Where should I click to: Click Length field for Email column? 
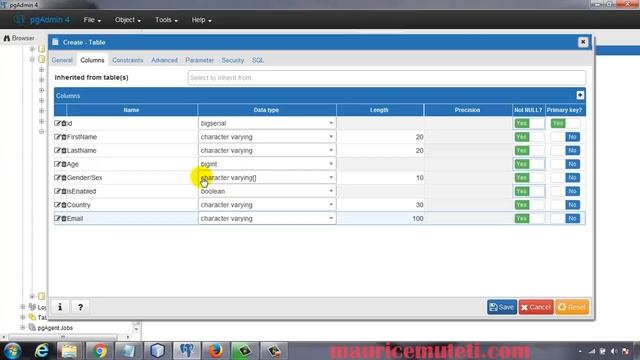tap(380, 218)
